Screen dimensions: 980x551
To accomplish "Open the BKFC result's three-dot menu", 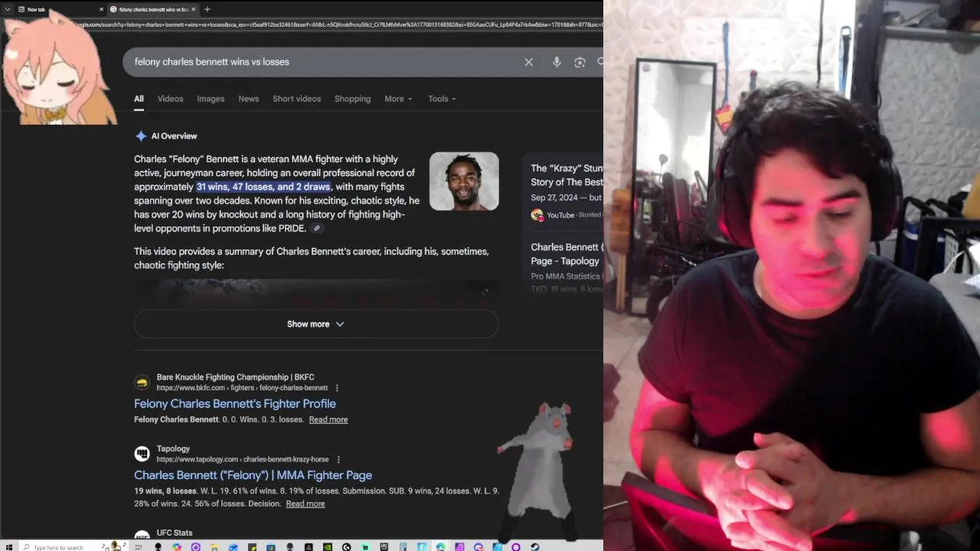I will point(337,388).
